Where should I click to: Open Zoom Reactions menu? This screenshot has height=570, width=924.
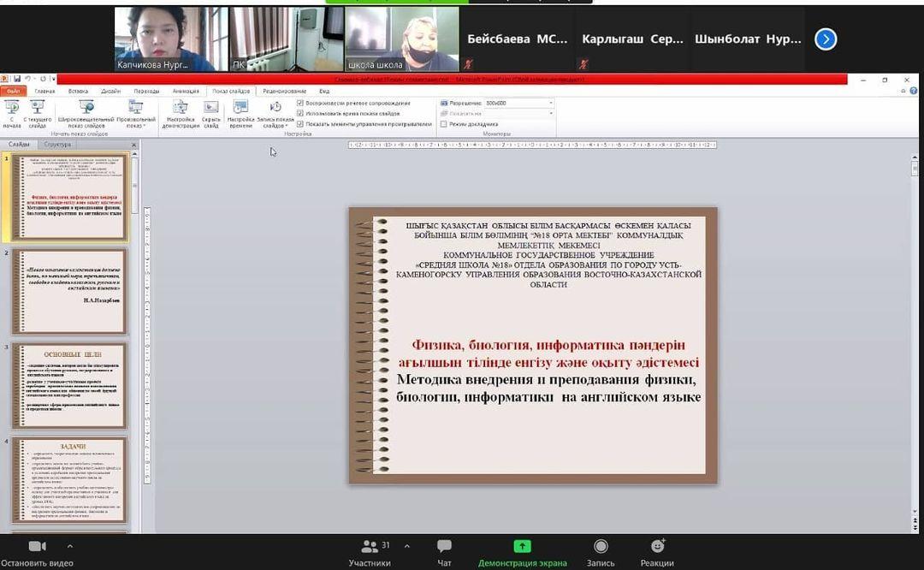point(657,553)
